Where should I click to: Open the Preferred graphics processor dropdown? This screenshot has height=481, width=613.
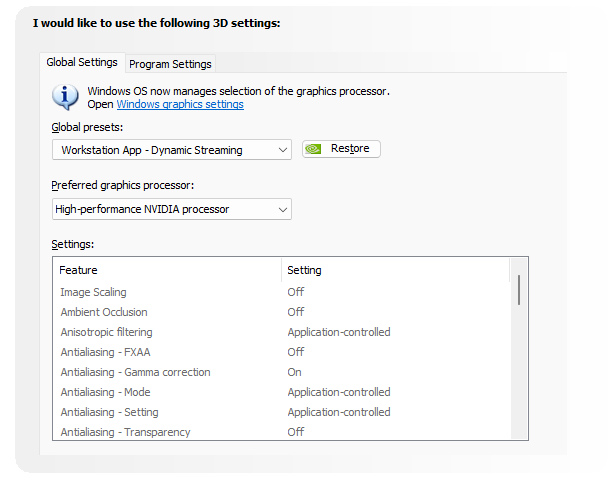point(172,209)
